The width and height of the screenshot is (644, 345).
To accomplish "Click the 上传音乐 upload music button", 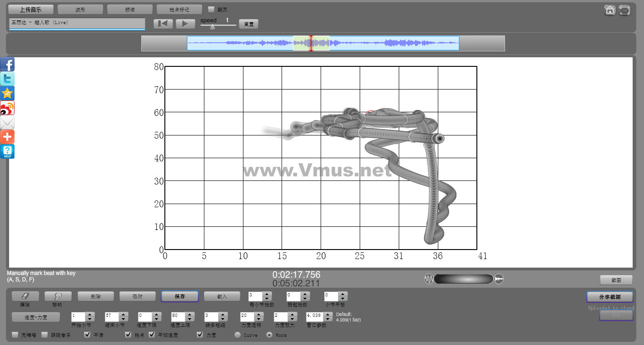I will pos(31,10).
